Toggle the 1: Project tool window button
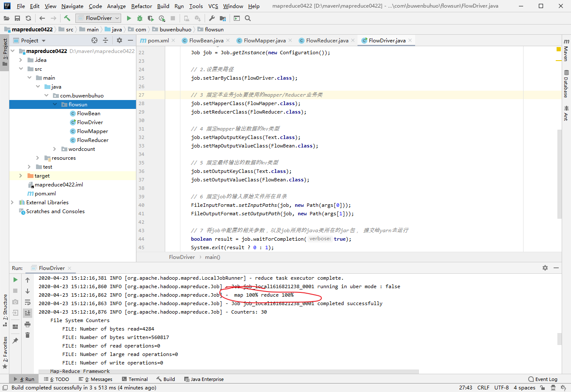The height and width of the screenshot is (392, 571). tap(5, 53)
